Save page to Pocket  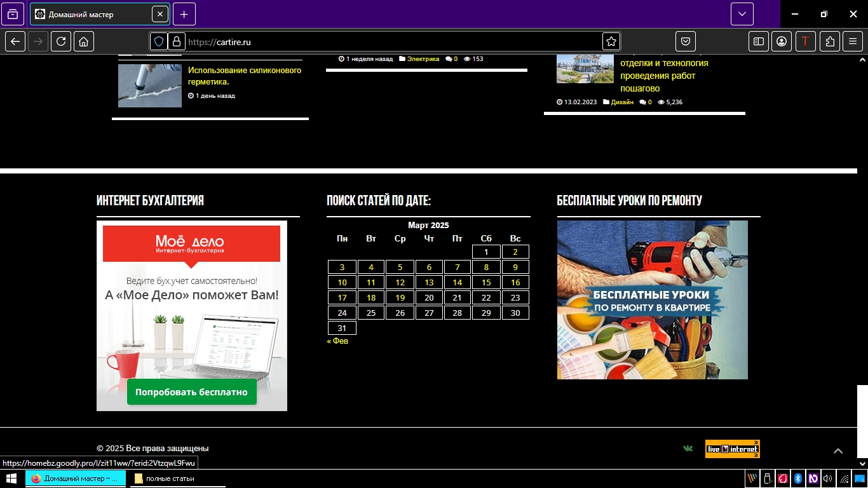coord(686,41)
